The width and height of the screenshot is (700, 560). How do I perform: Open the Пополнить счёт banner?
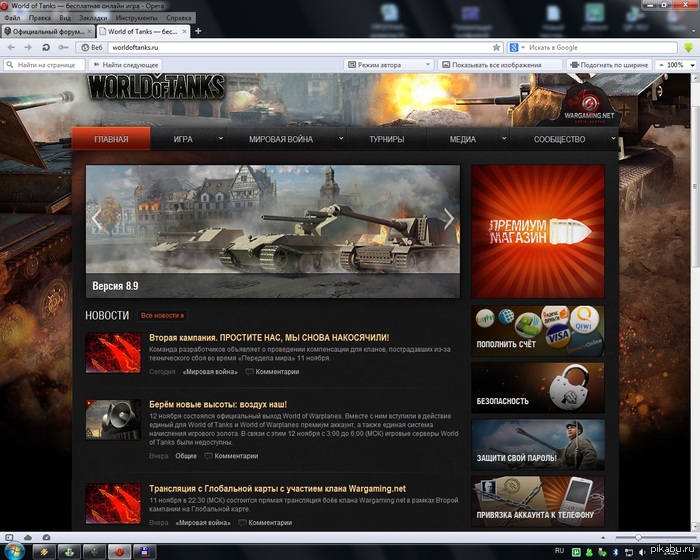pos(538,330)
